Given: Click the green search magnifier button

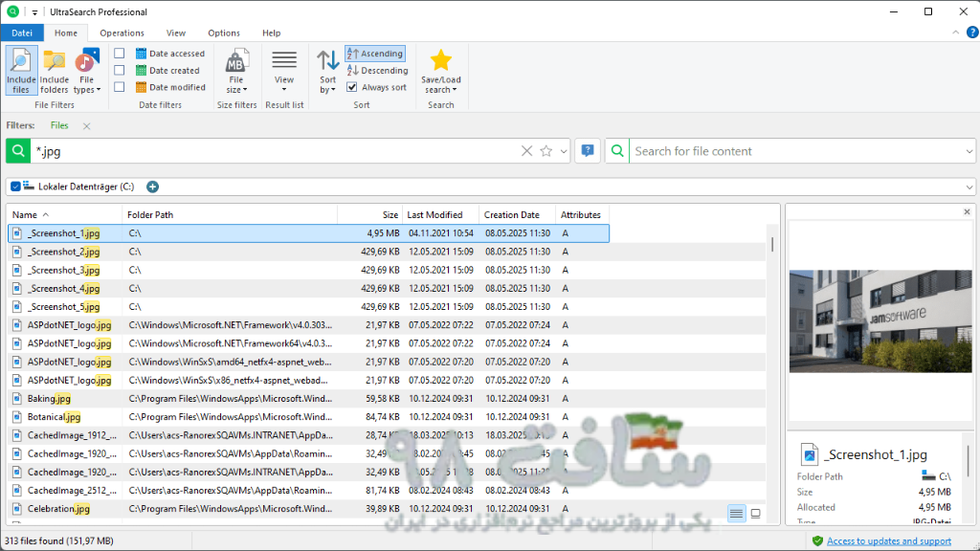Looking at the screenshot, I should [x=18, y=151].
